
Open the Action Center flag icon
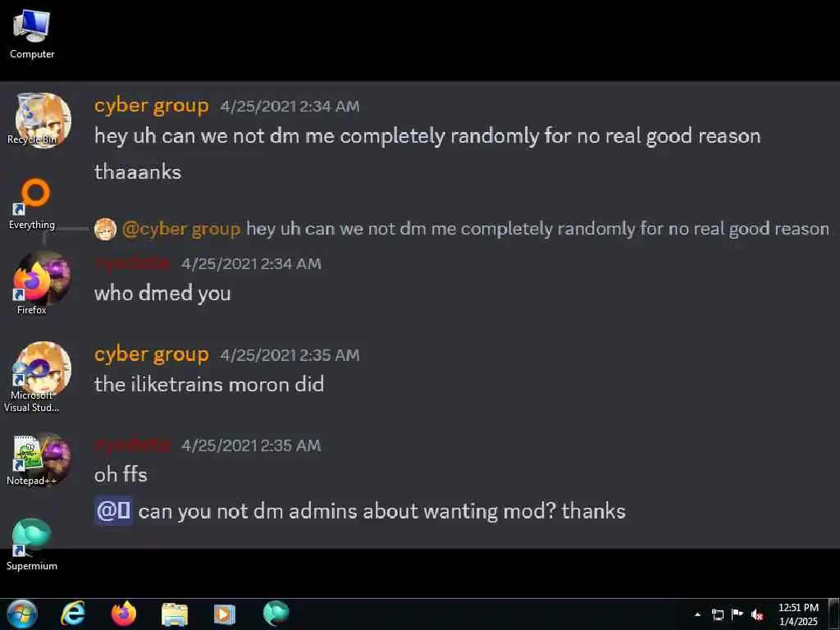point(737,614)
